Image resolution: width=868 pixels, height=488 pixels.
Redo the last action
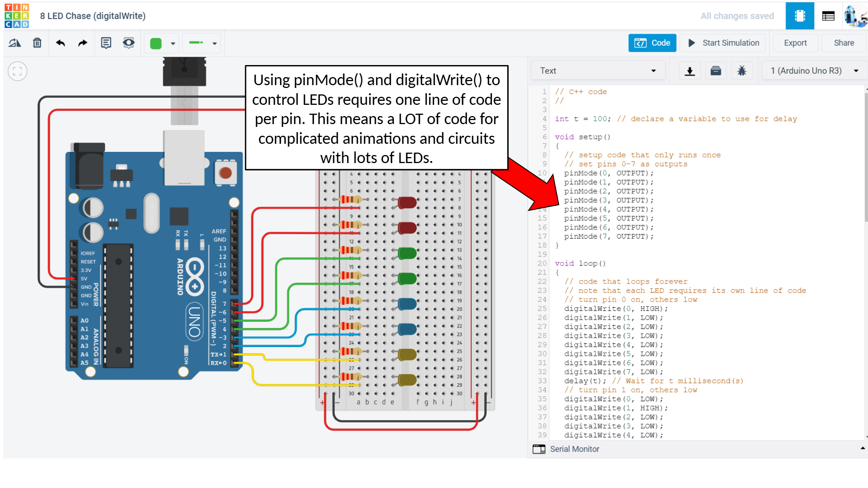click(83, 43)
